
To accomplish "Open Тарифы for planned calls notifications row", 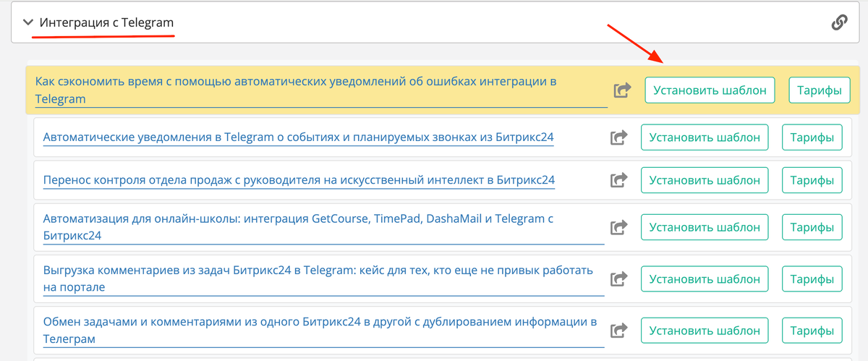I will [812, 137].
